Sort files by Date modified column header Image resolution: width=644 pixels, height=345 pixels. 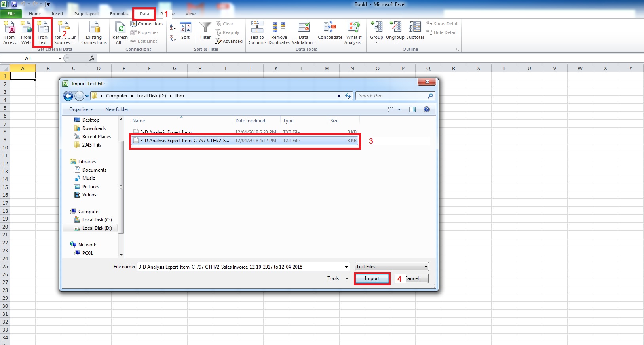(x=251, y=121)
